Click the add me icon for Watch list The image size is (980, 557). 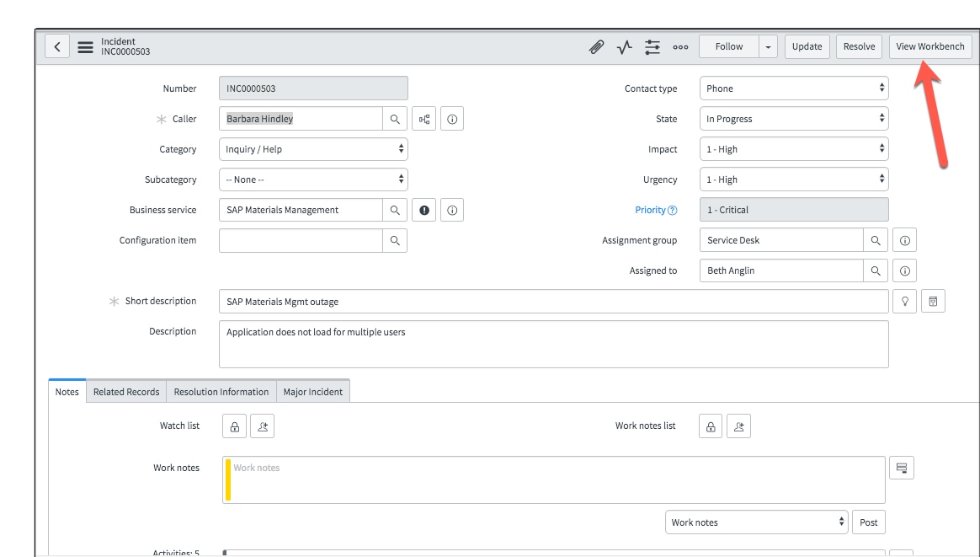(x=262, y=426)
